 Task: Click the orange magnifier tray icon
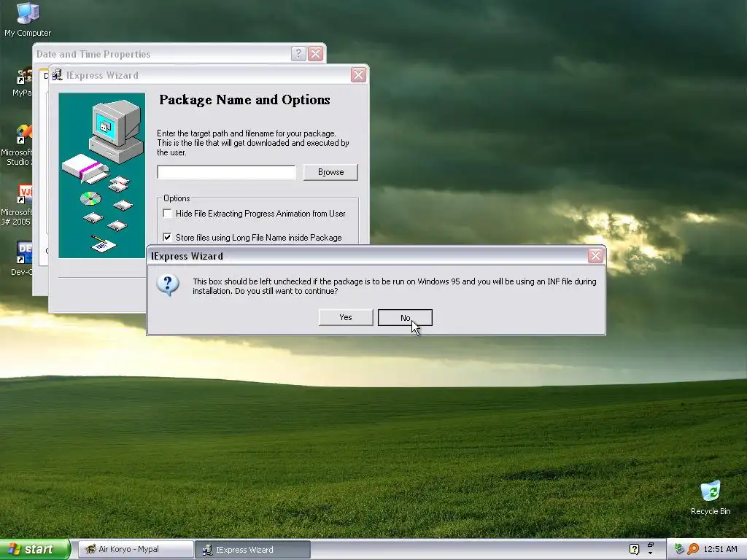(x=693, y=549)
